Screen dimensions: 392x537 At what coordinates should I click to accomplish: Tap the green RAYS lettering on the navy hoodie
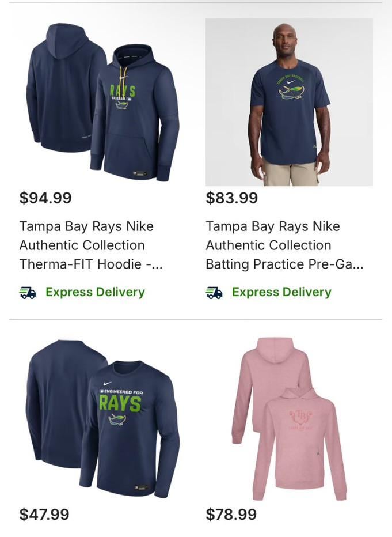tap(123, 91)
